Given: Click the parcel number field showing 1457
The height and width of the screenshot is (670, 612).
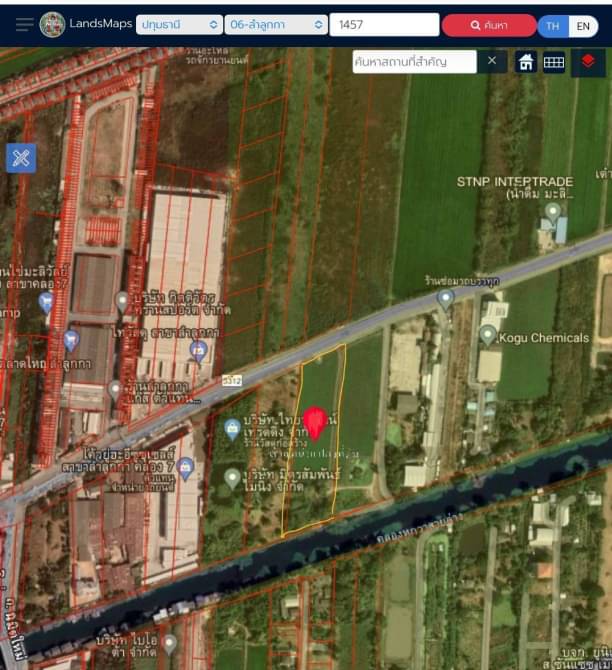Looking at the screenshot, I should pos(384,25).
